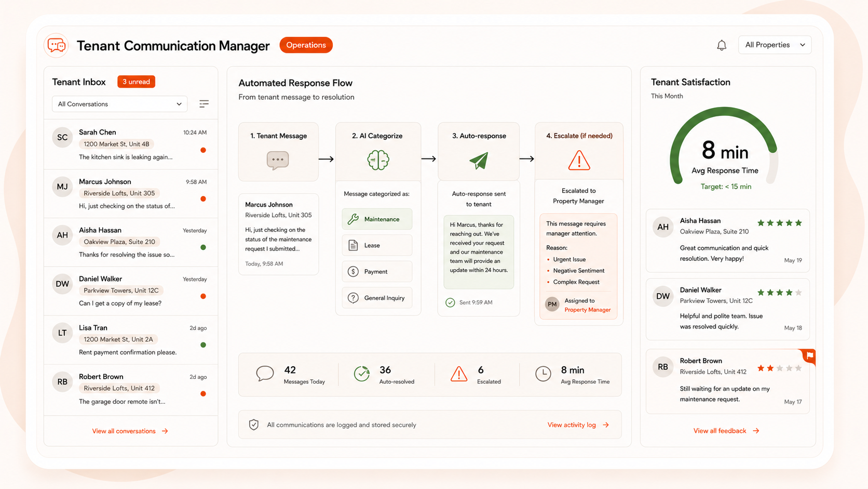Click the "Complex Request" reason
This screenshot has width=868, height=489.
point(576,282)
